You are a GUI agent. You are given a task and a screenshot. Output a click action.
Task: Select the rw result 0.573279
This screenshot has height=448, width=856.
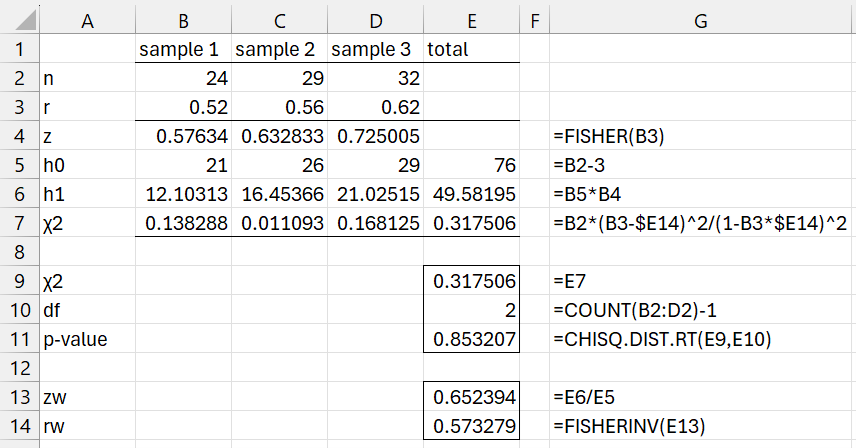point(472,426)
